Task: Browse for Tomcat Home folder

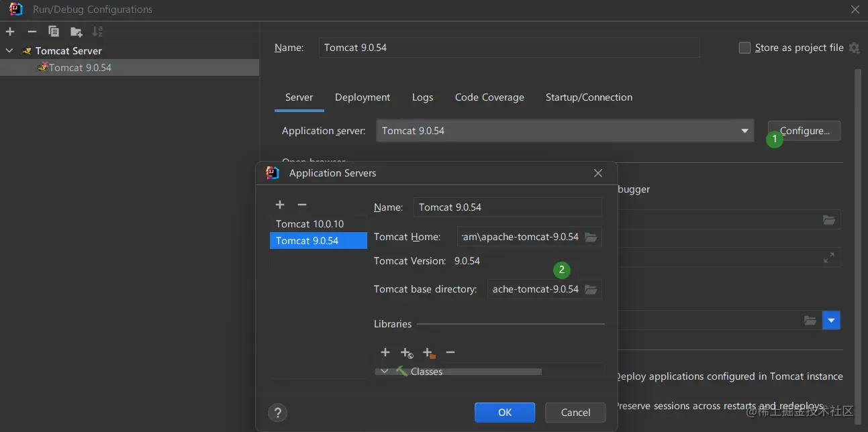Action: (x=591, y=237)
